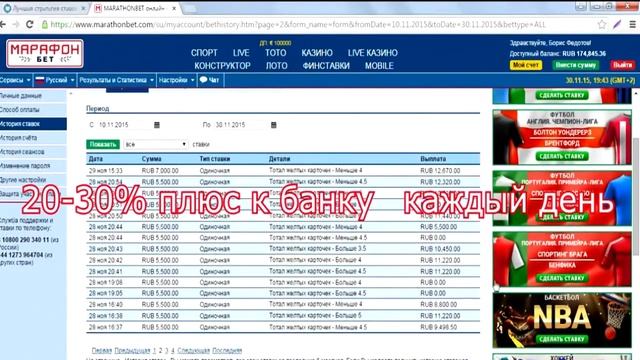Open the Чат chat bubble
The height and width of the screenshot is (360, 640).
pos(209,80)
